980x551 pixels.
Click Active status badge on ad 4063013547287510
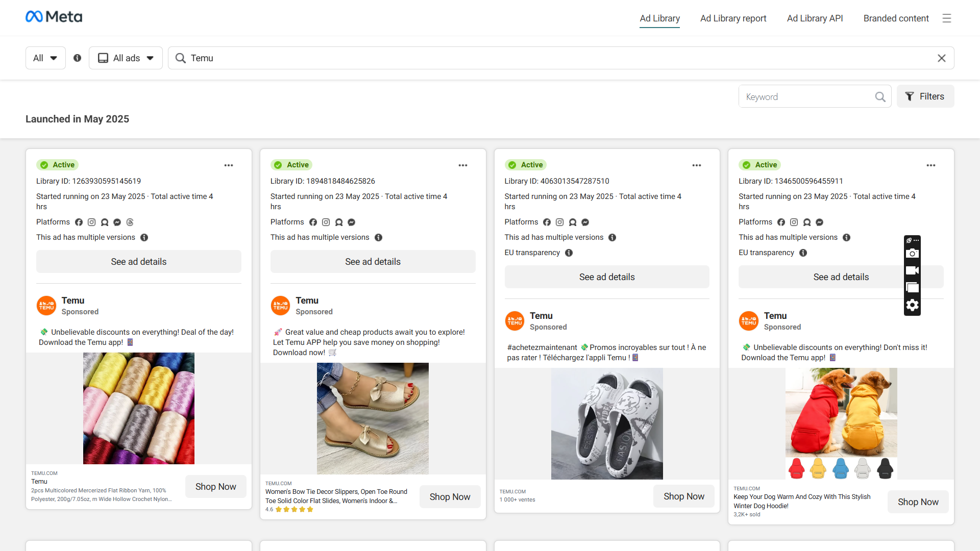pyautogui.click(x=526, y=165)
